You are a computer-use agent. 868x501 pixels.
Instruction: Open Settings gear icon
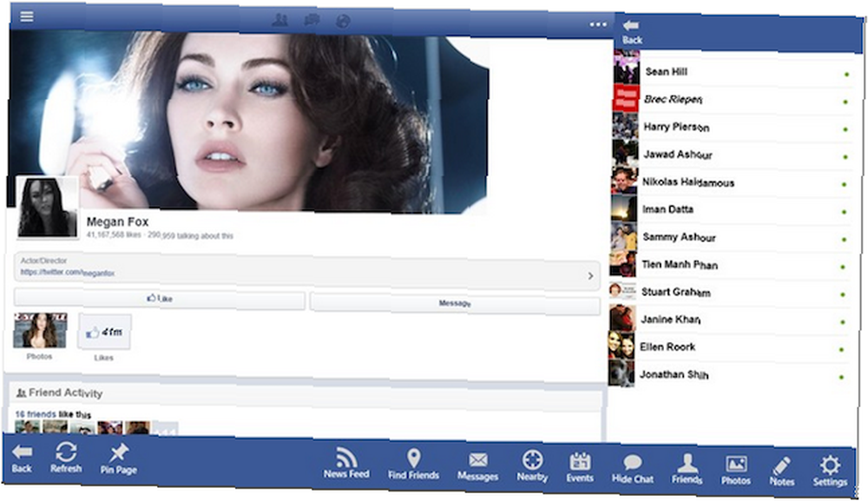830,471
